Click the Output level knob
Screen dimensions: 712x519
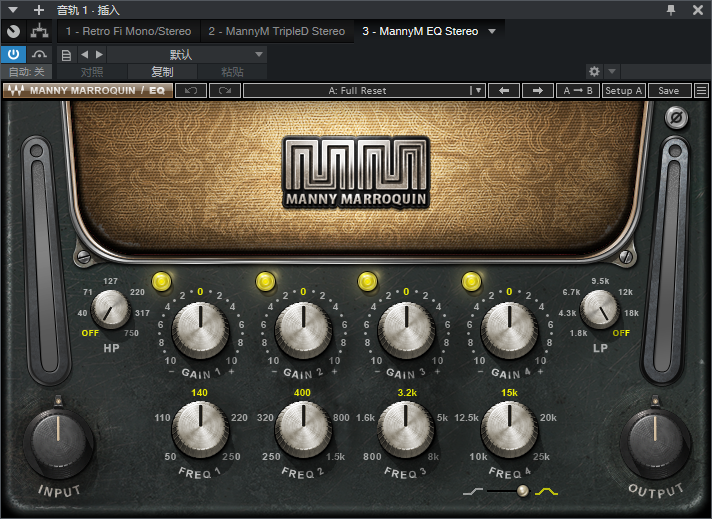[x=655, y=442]
